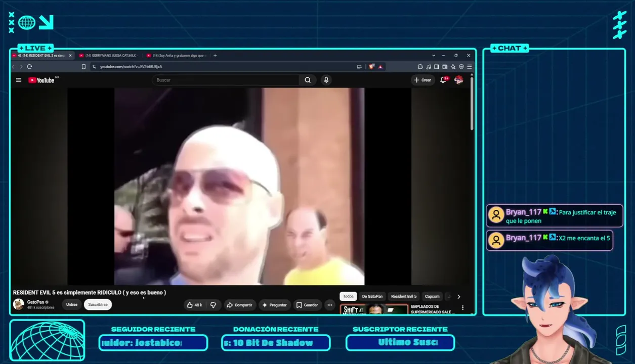Show more category chips with right chevron
This screenshot has height=364, width=635.
click(459, 297)
